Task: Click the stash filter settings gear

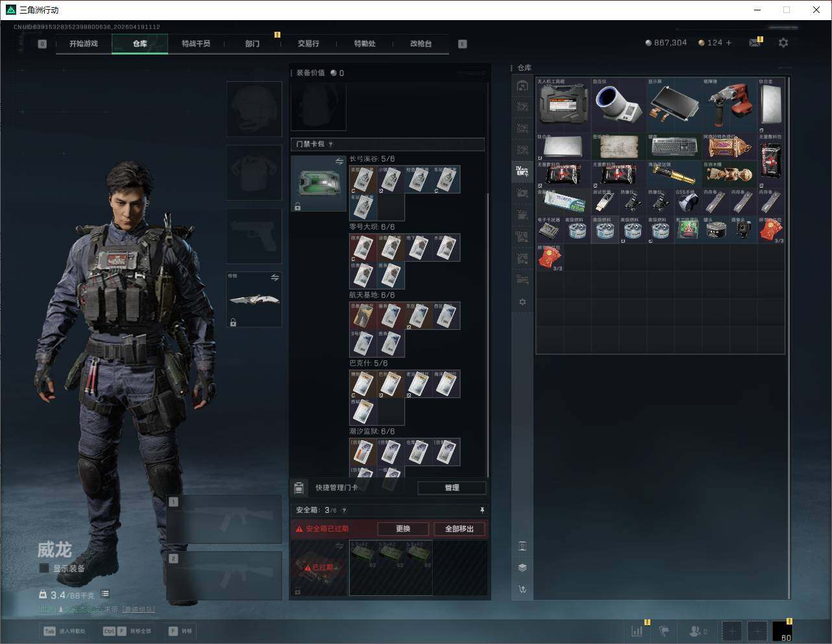Action: tap(522, 302)
